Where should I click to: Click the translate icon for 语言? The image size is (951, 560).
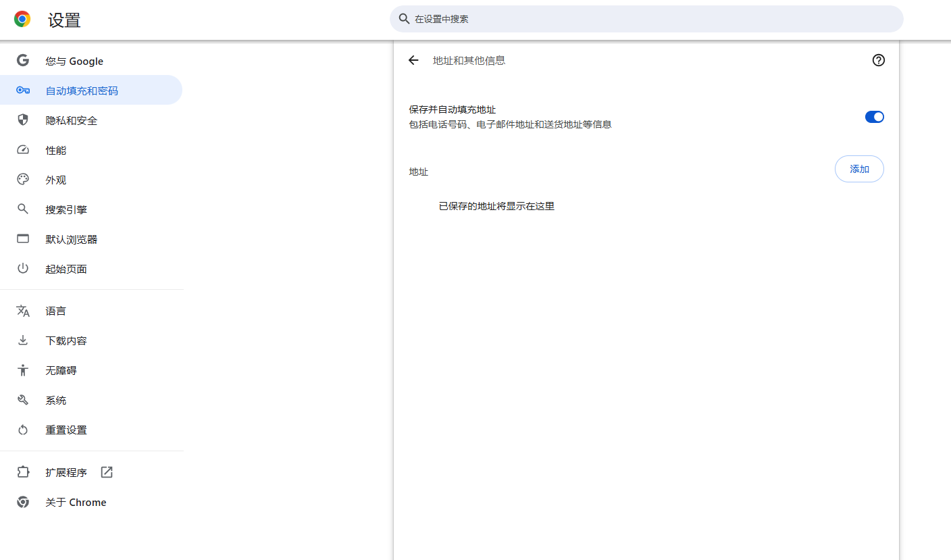click(23, 311)
